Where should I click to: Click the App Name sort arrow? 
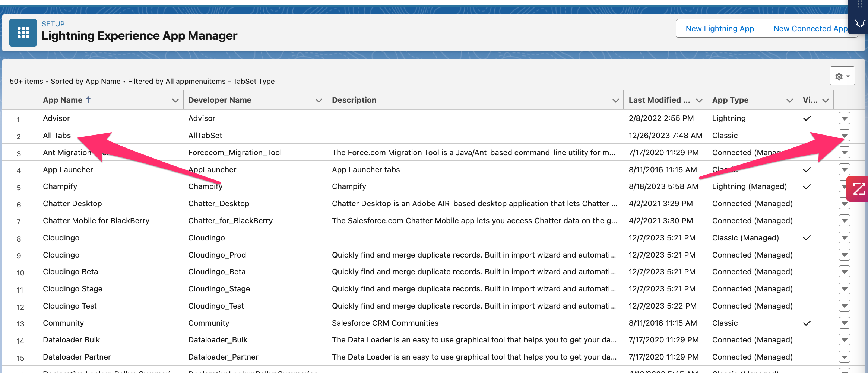click(88, 100)
